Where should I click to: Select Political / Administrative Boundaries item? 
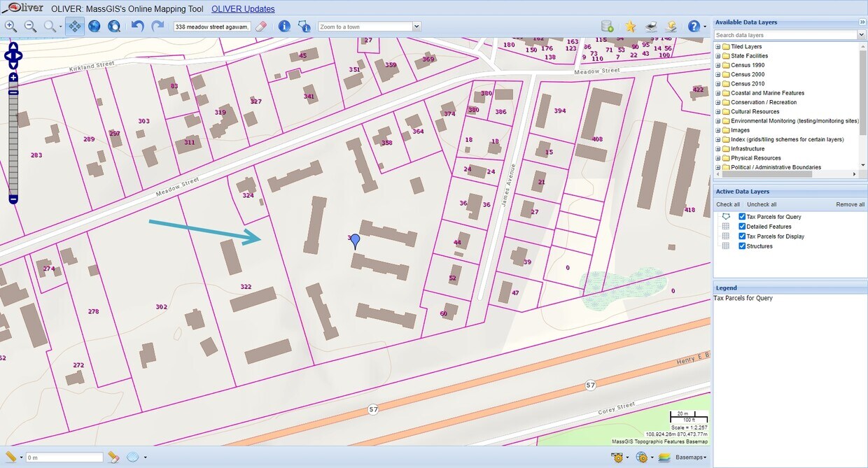click(776, 167)
